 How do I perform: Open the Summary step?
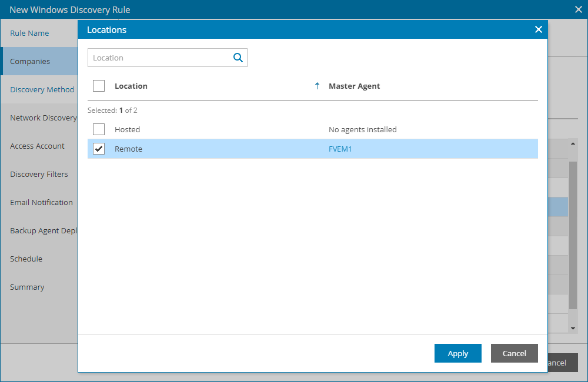pos(39,287)
